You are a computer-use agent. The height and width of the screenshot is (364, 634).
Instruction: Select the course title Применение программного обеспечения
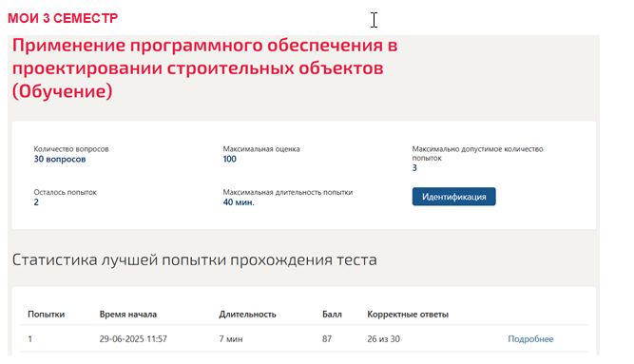click(x=205, y=67)
